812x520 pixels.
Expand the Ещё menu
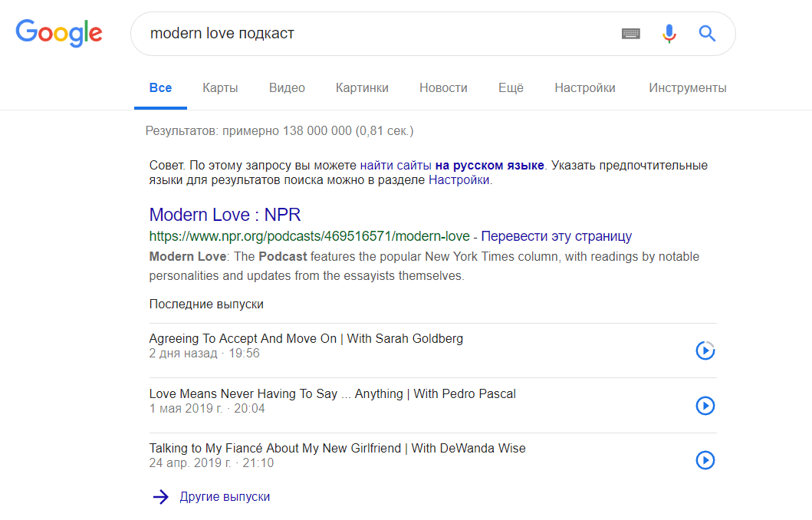click(x=511, y=88)
